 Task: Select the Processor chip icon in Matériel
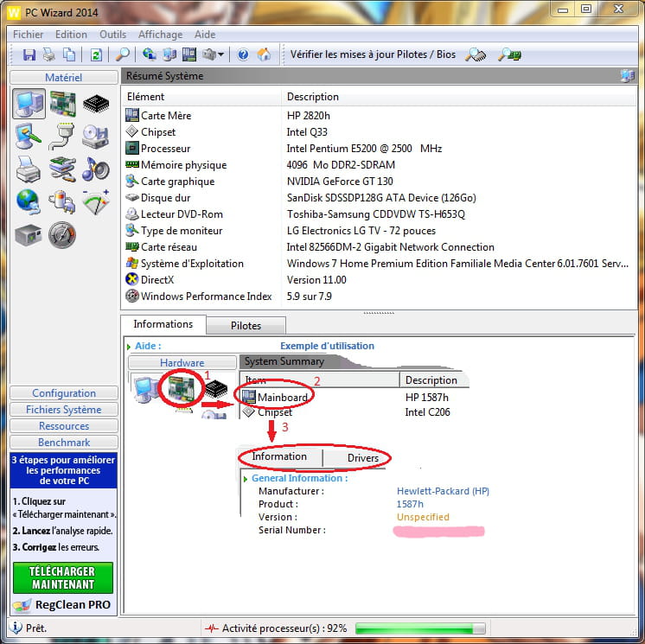[x=95, y=105]
